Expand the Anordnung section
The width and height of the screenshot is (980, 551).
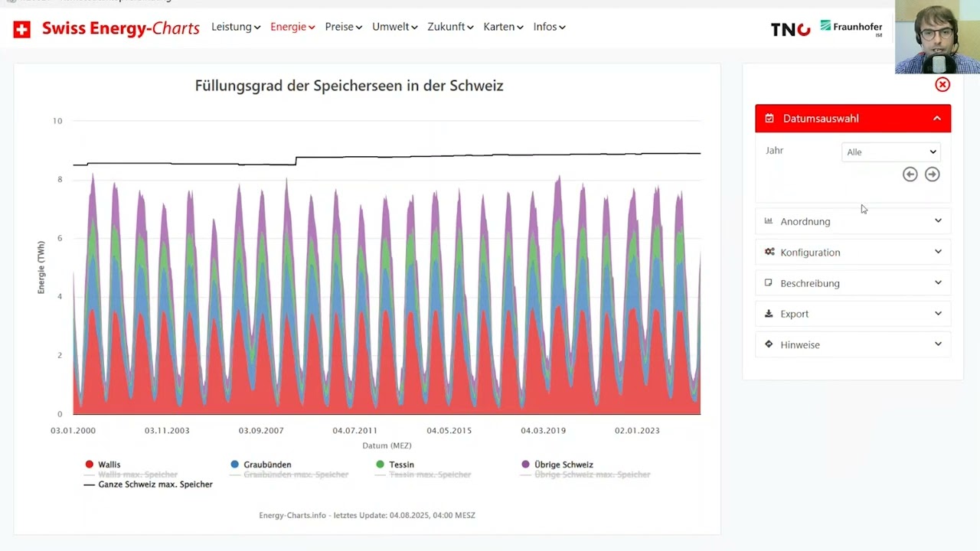853,221
